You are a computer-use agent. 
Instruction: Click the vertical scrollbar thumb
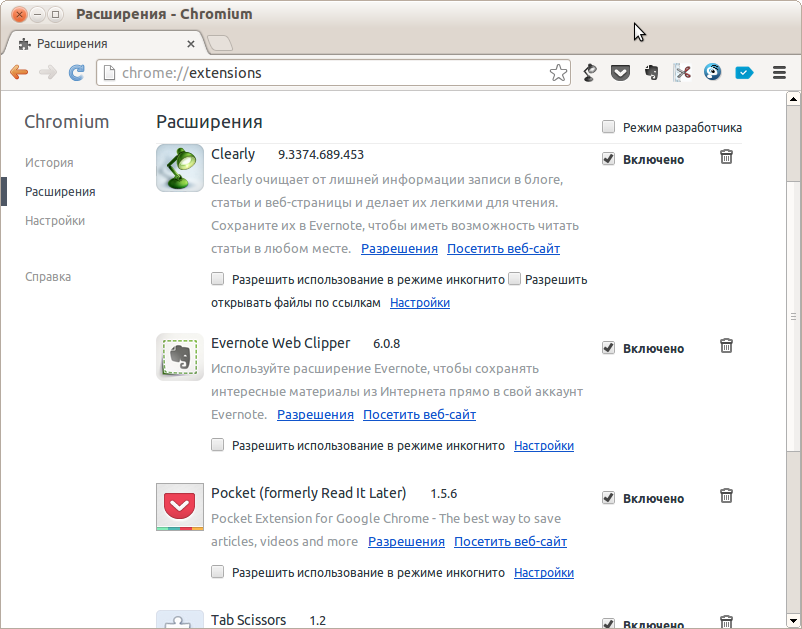[x=793, y=316]
